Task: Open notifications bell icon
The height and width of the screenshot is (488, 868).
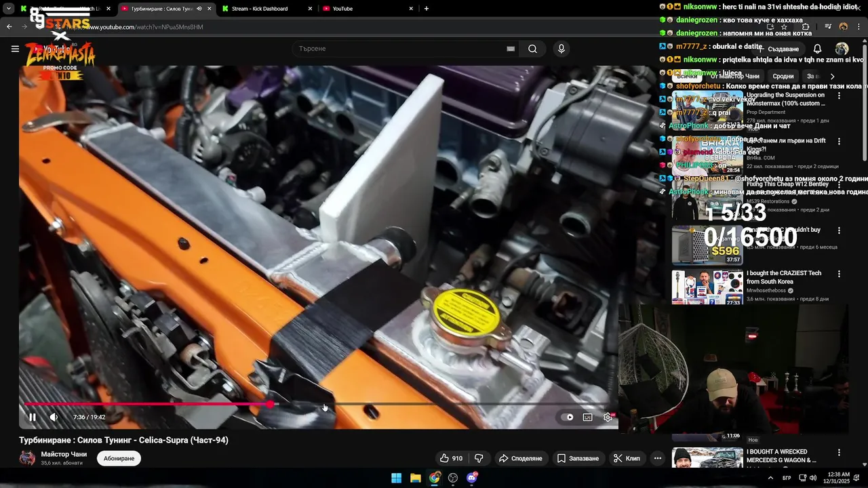Action: pos(817,49)
